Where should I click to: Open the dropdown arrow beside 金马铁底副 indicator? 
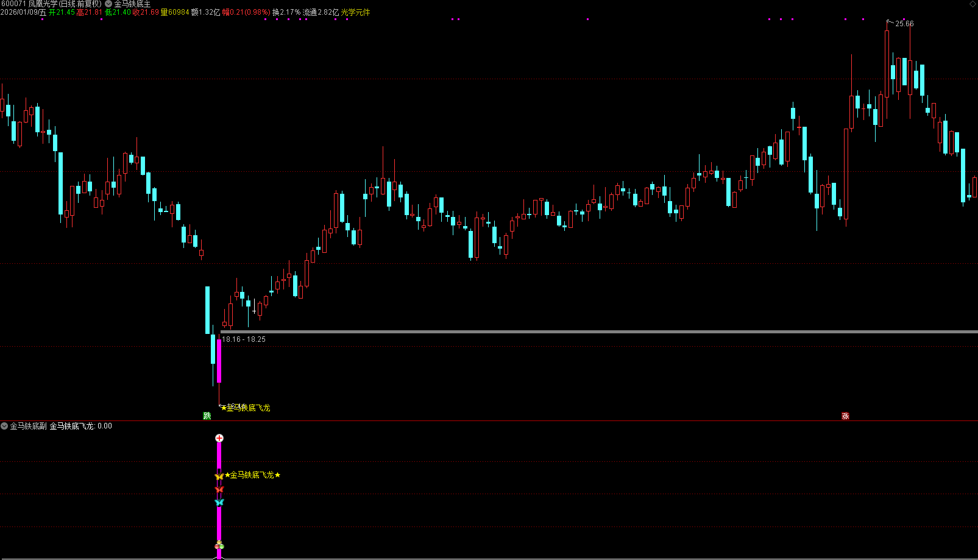[x=4, y=426]
